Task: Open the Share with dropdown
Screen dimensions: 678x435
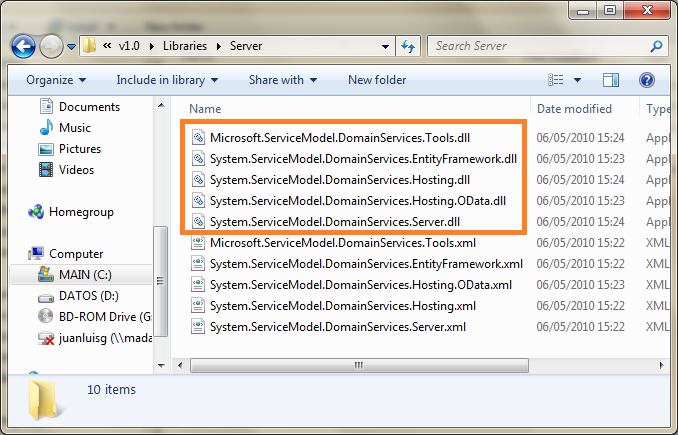Action: [282, 80]
